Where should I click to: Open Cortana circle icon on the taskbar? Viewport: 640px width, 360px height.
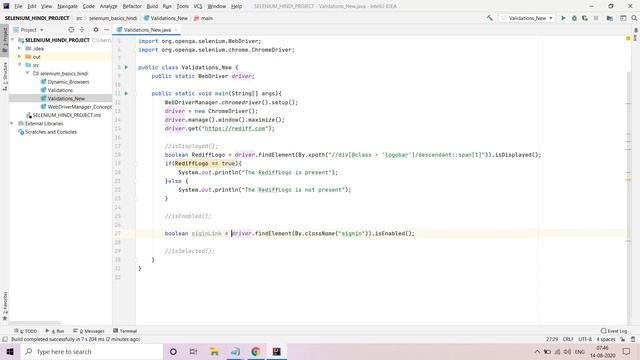(x=173, y=351)
